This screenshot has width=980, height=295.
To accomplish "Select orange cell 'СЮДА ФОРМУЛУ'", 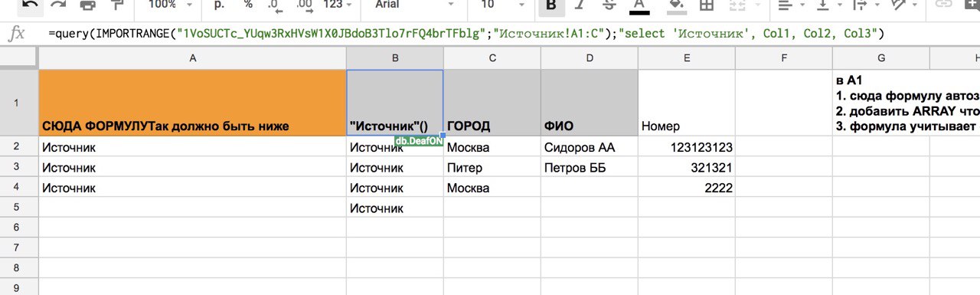I will point(192,103).
